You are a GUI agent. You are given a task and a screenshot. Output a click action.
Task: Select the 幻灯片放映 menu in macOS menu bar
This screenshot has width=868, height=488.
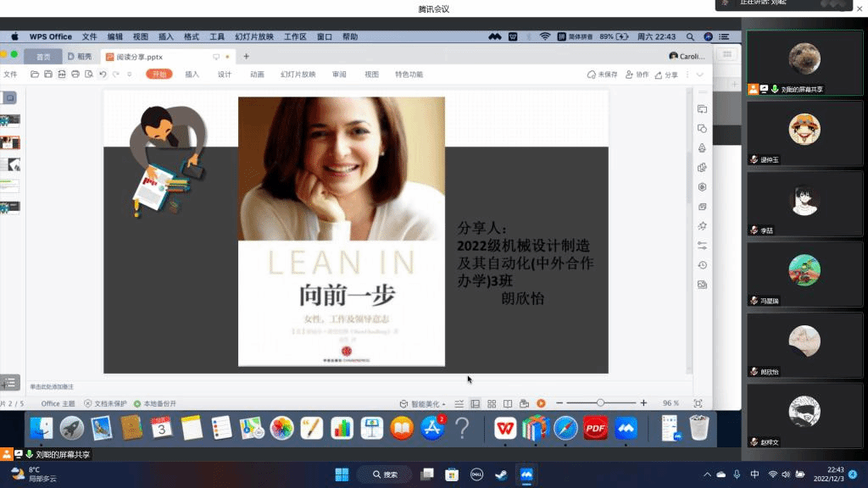tap(253, 36)
